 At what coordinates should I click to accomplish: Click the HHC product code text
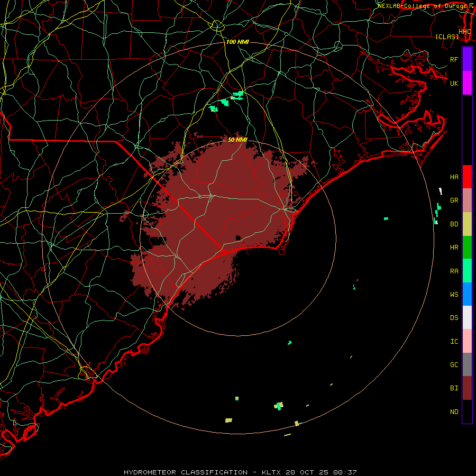pyautogui.click(x=464, y=32)
